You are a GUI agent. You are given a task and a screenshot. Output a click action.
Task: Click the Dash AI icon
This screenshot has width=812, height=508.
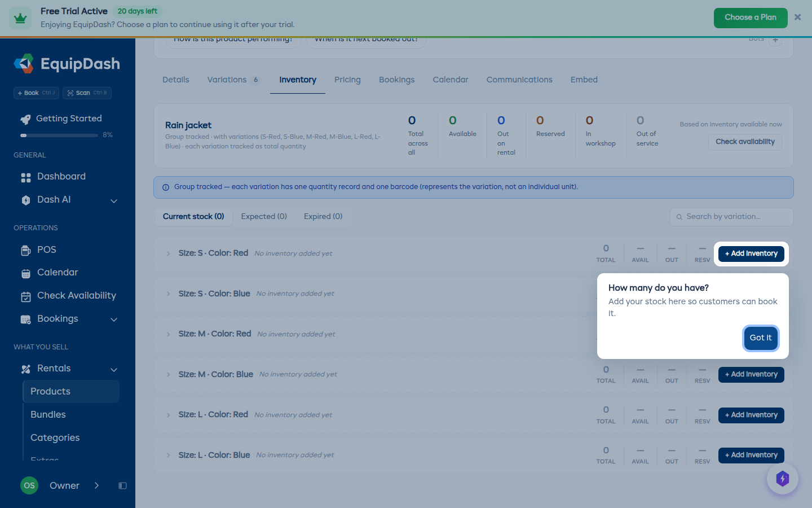pyautogui.click(x=26, y=200)
